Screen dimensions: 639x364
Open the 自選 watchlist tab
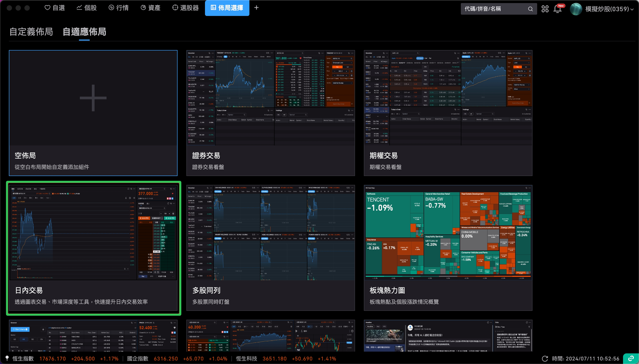[x=55, y=8]
